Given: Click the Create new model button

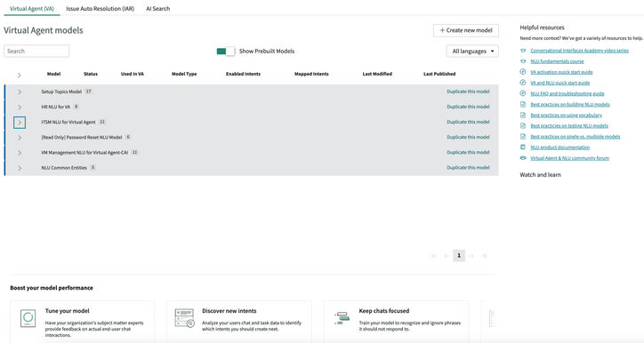Looking at the screenshot, I should (x=466, y=30).
